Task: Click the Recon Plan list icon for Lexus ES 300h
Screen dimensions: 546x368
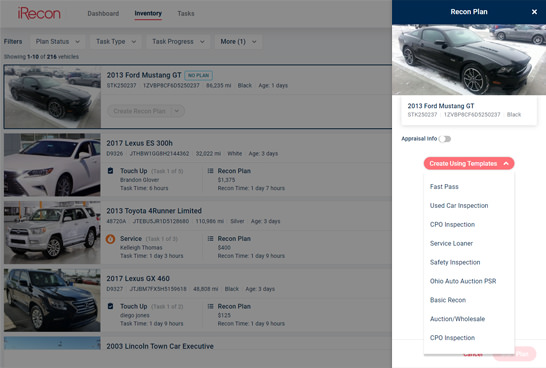Action: click(x=210, y=171)
